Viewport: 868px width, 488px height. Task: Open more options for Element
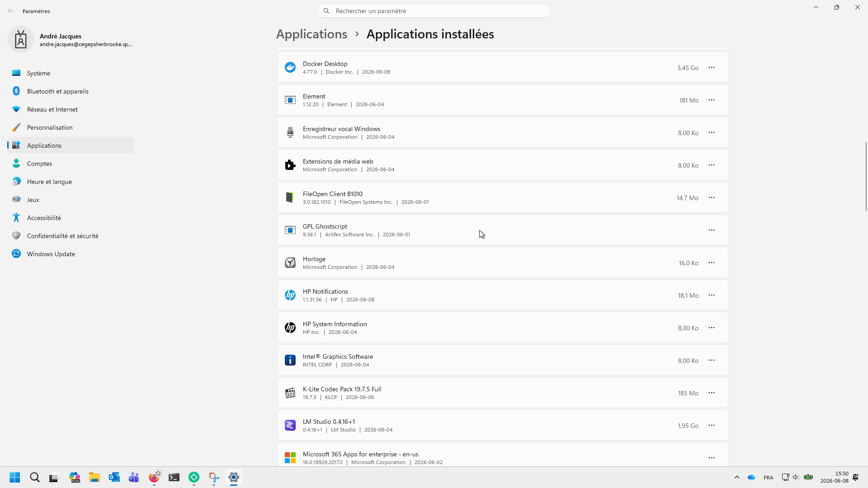point(712,100)
